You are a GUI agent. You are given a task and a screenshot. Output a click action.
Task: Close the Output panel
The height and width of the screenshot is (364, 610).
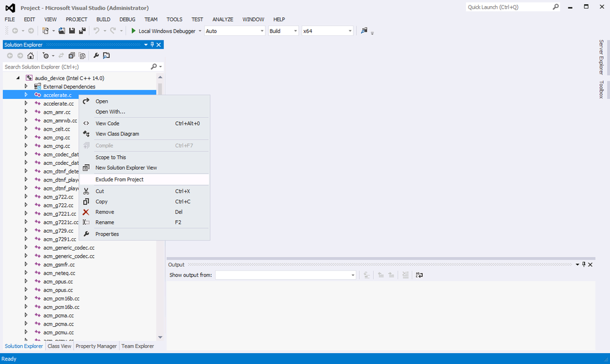tap(590, 264)
